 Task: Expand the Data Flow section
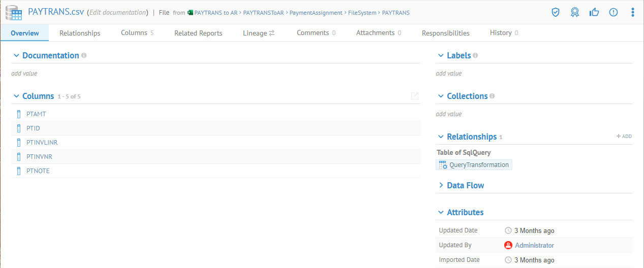pyautogui.click(x=441, y=185)
